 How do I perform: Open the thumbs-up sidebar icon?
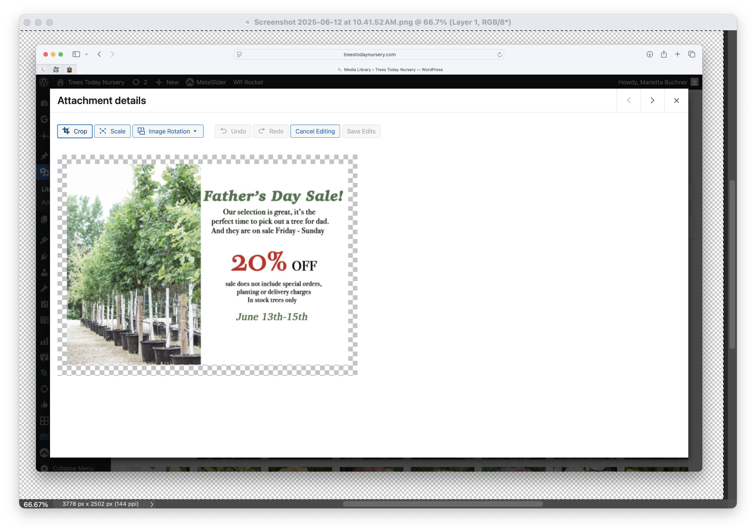(44, 405)
